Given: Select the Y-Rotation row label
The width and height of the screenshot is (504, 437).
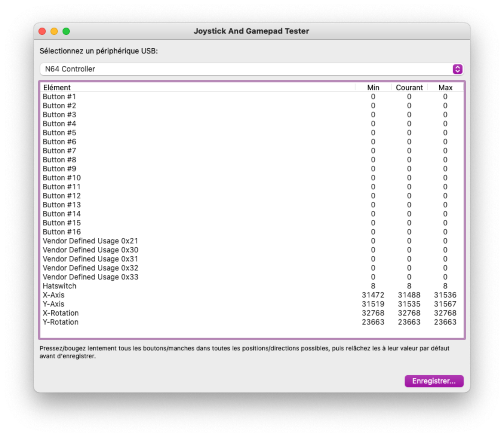Looking at the screenshot, I should point(60,322).
